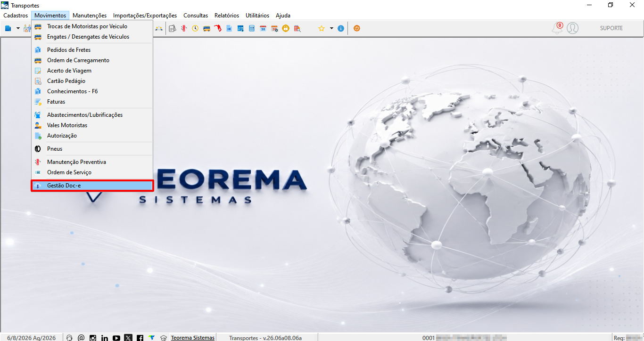The width and height of the screenshot is (644, 341).
Task: Click the orange padlock toolbar icon
Action: coord(286,28)
